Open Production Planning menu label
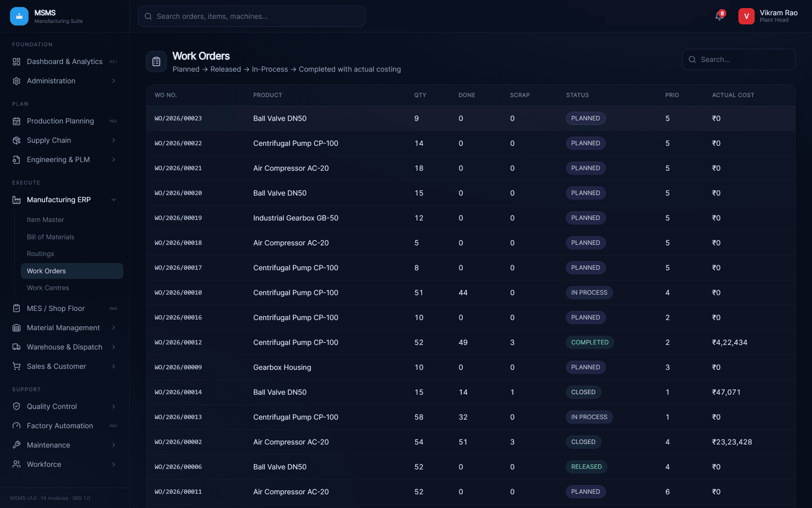812x508 pixels. 60,121
